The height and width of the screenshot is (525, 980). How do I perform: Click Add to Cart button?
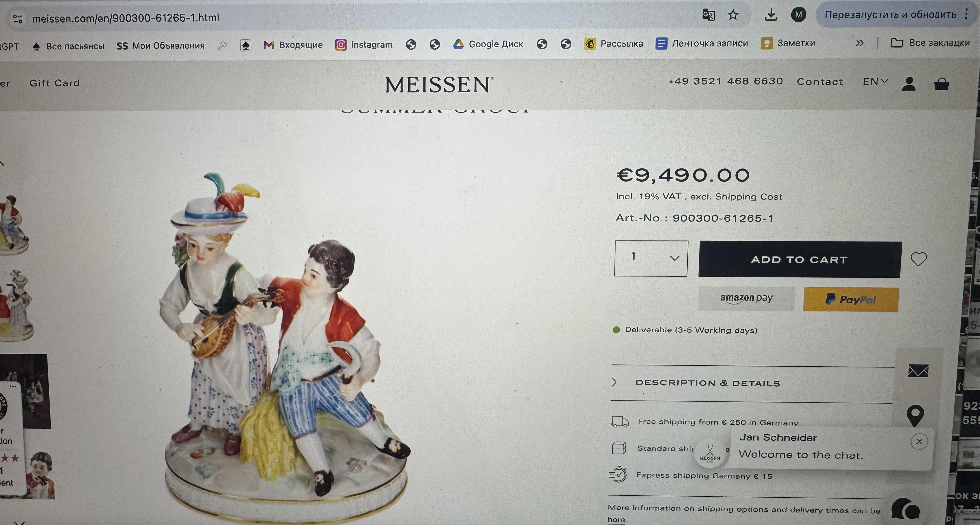[x=800, y=260]
